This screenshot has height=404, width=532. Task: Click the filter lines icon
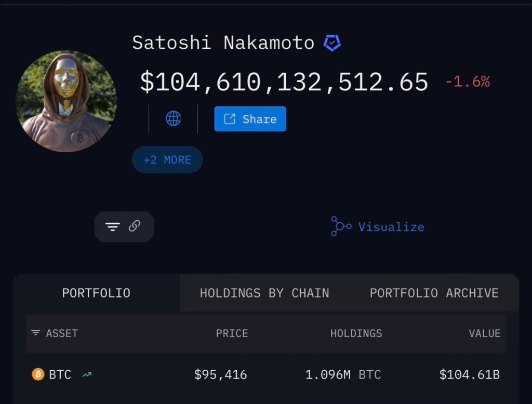(x=113, y=226)
